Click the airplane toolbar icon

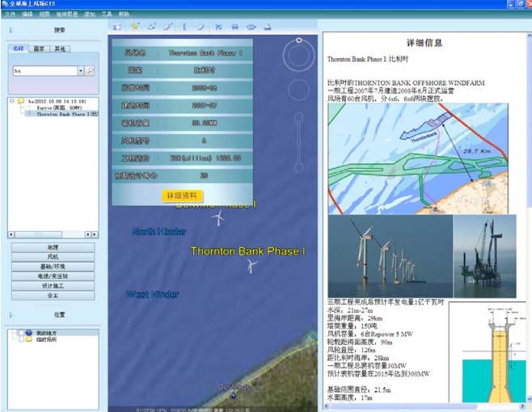218,27
